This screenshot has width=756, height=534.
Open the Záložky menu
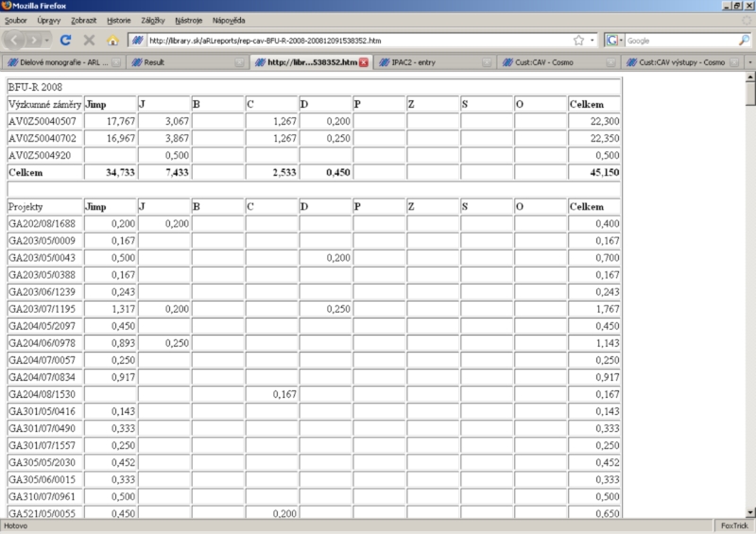coord(151,20)
